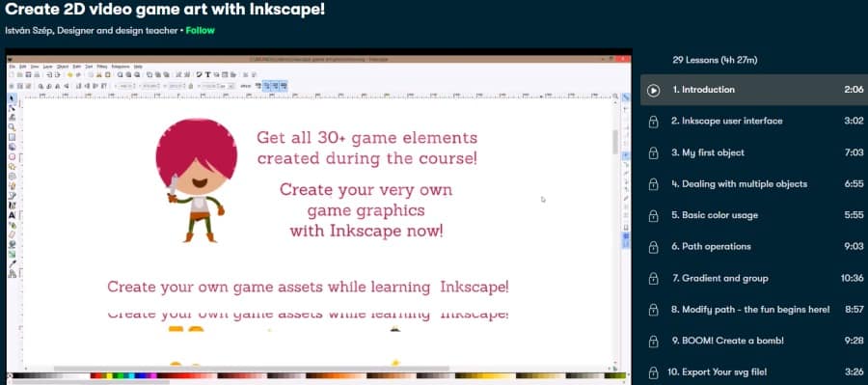868x385 pixels.
Task: Open lesson 7. Gradient and group
Action: [754, 278]
